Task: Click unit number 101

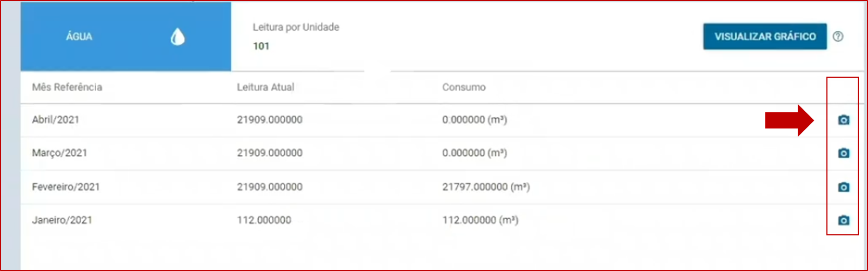Action: tap(261, 46)
